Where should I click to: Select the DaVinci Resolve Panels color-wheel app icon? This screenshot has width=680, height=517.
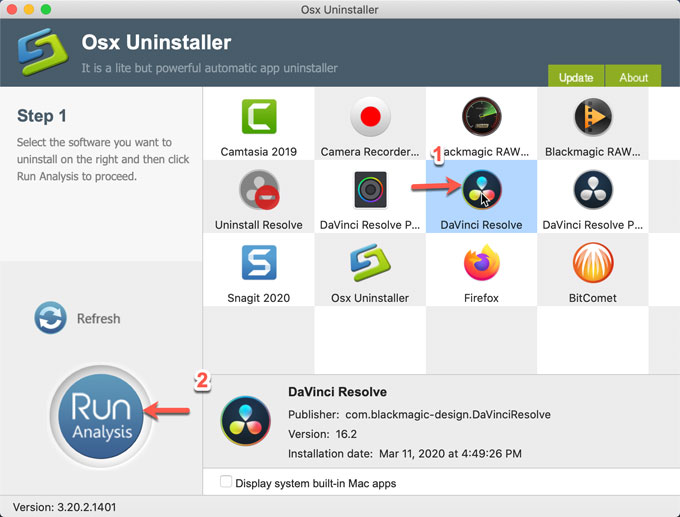coord(370,190)
